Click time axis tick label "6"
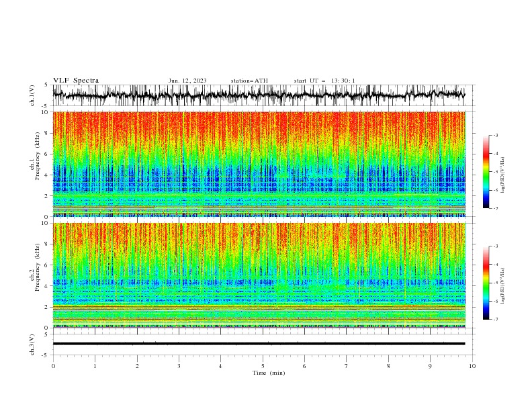 coord(305,366)
